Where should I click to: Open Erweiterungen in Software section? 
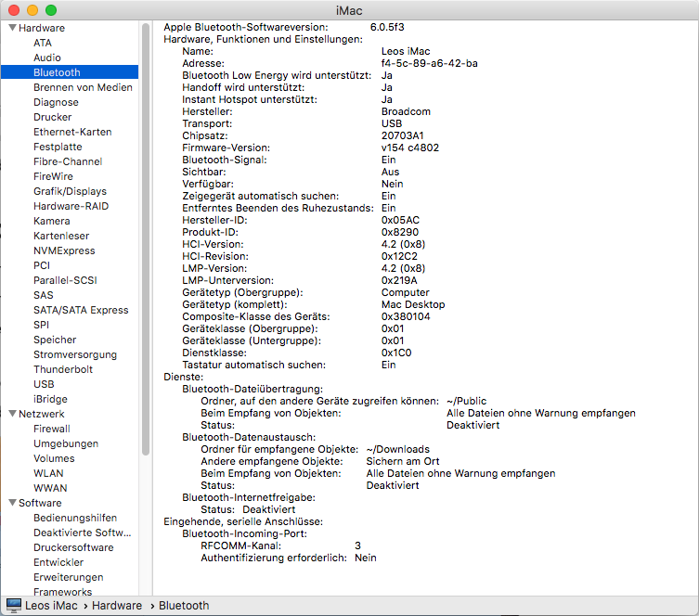(x=69, y=577)
